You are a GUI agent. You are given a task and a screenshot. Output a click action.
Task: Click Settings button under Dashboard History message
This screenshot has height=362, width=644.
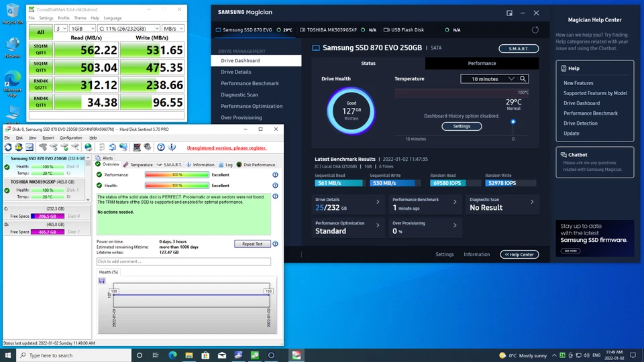click(462, 127)
